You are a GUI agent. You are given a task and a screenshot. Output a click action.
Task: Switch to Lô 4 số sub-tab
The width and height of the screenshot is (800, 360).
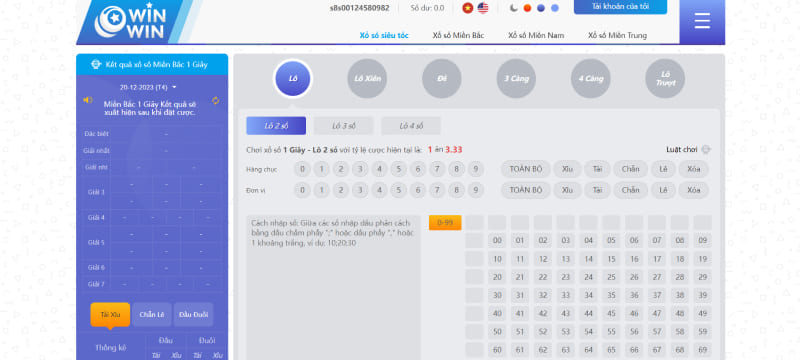coord(411,125)
